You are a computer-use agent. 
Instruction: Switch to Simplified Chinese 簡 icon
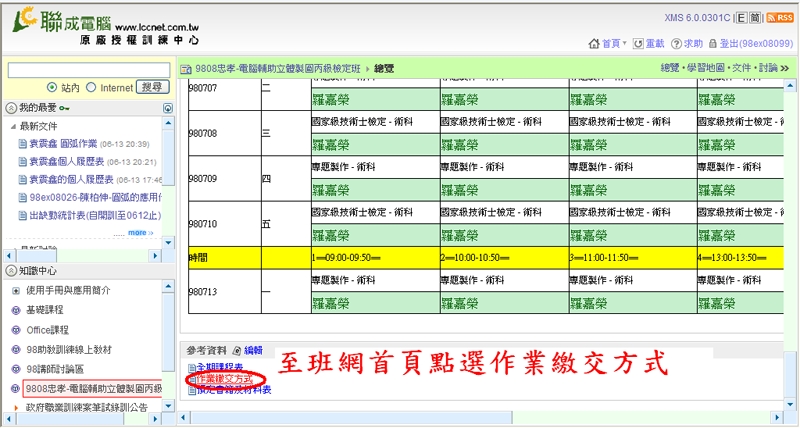coord(755,18)
